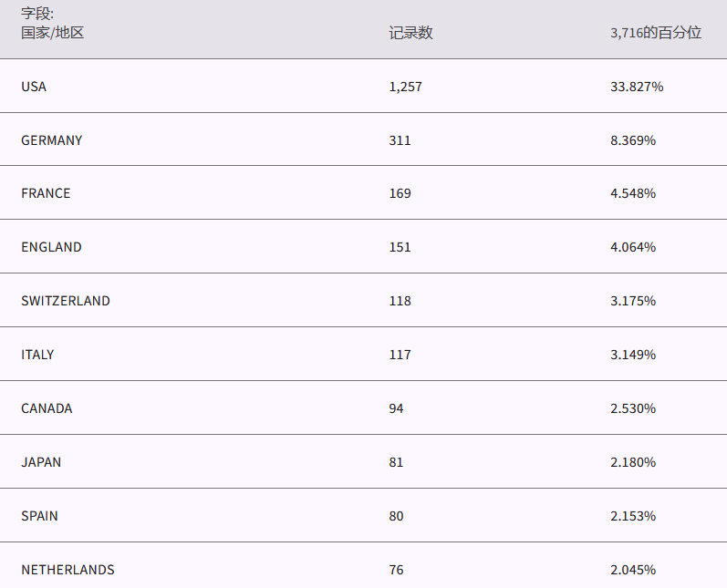Viewport: 727px width, 588px height.
Task: Click Germany record count 311
Action: pos(400,140)
